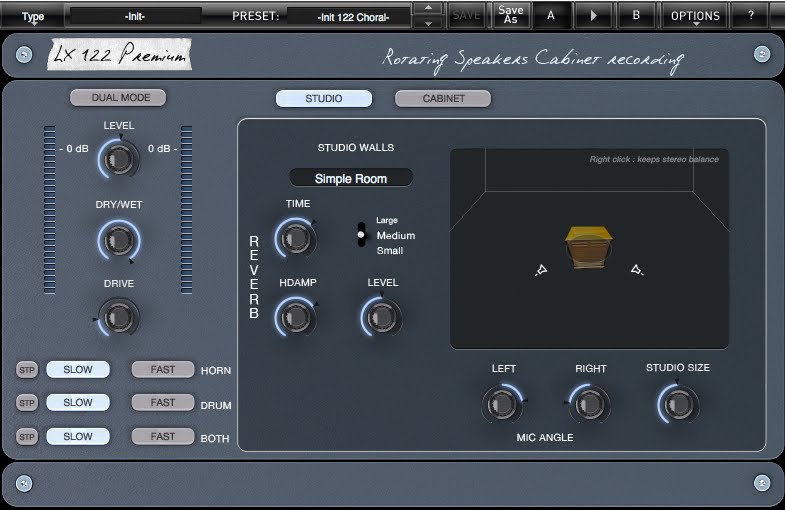This screenshot has height=510, width=785.
Task: Click the reverb LEVEL knob
Action: 381,317
